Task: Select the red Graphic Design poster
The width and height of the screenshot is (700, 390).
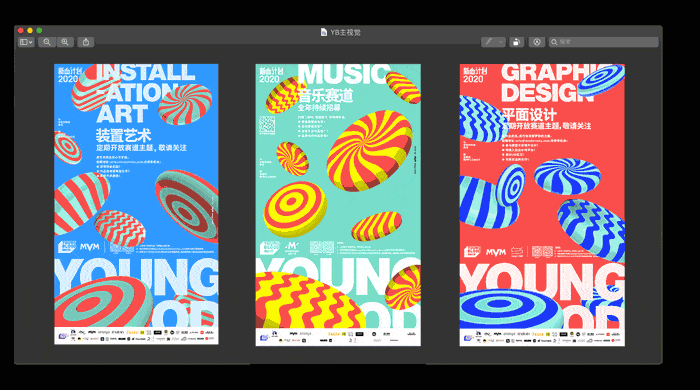Action: coord(542,205)
